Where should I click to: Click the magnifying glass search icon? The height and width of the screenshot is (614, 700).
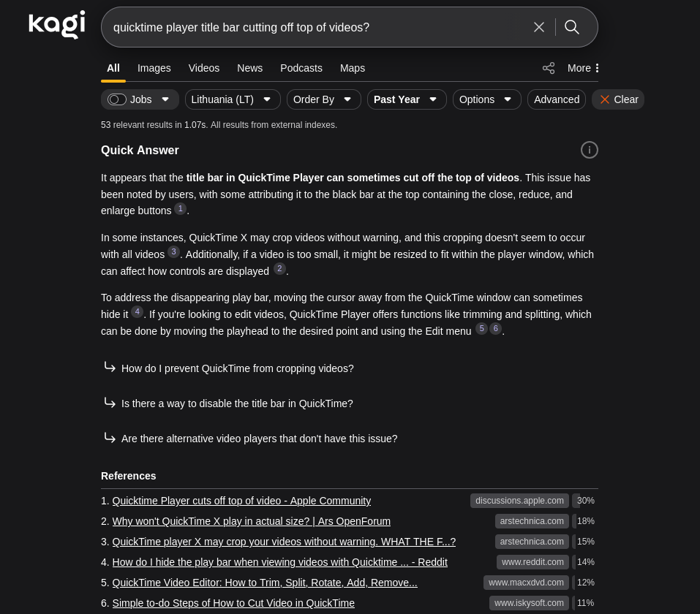572,27
